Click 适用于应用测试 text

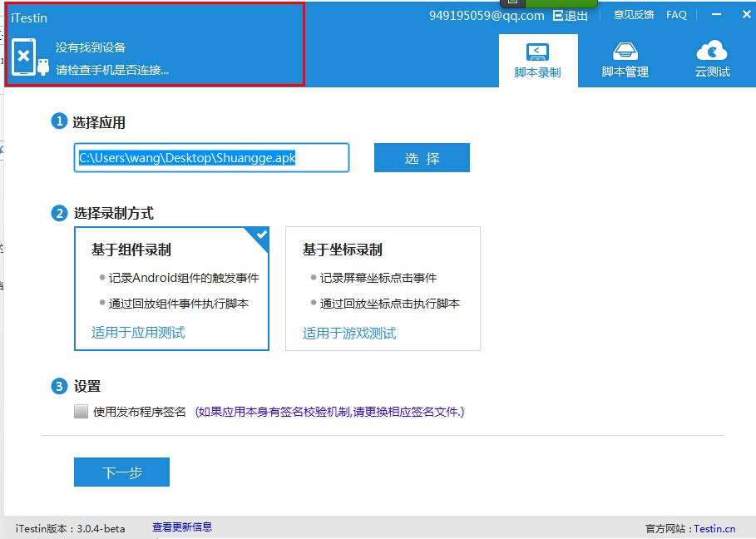(x=138, y=332)
